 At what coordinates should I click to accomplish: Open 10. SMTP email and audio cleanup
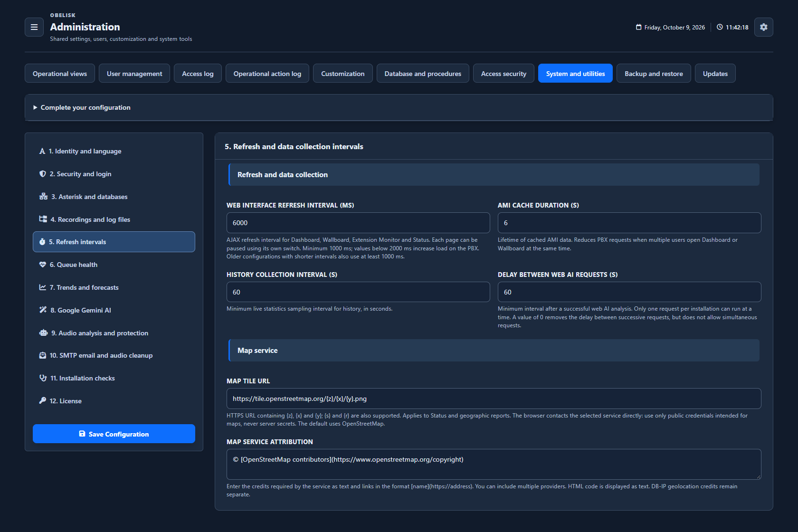click(114, 355)
